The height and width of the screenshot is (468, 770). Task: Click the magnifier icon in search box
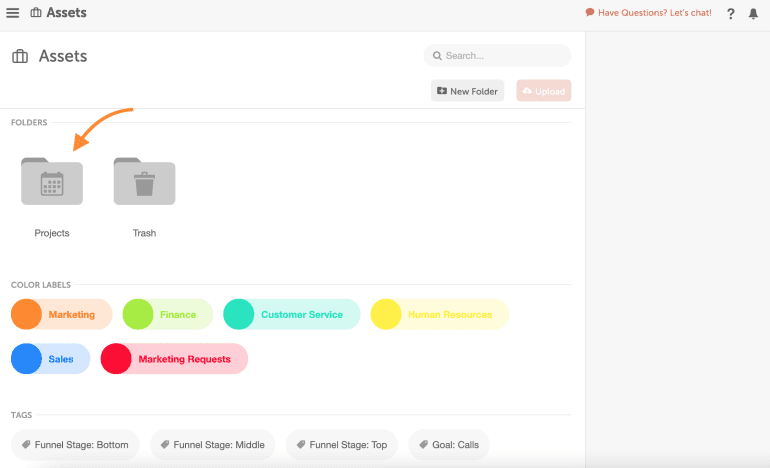tap(436, 56)
